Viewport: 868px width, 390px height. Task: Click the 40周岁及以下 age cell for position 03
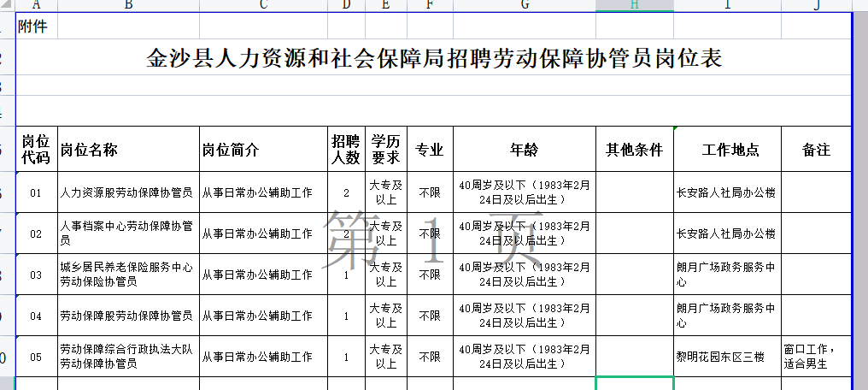click(x=525, y=275)
